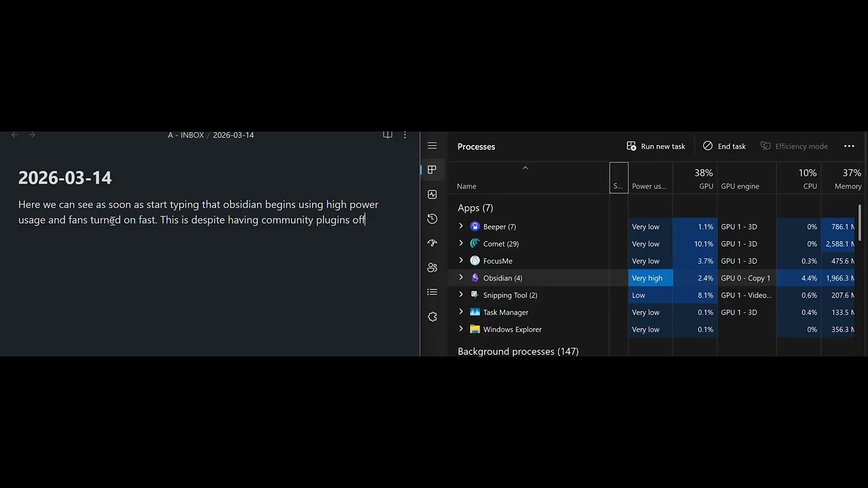Image resolution: width=868 pixels, height=488 pixels.
Task: Select Processes page icon in sidebar
Action: (432, 170)
